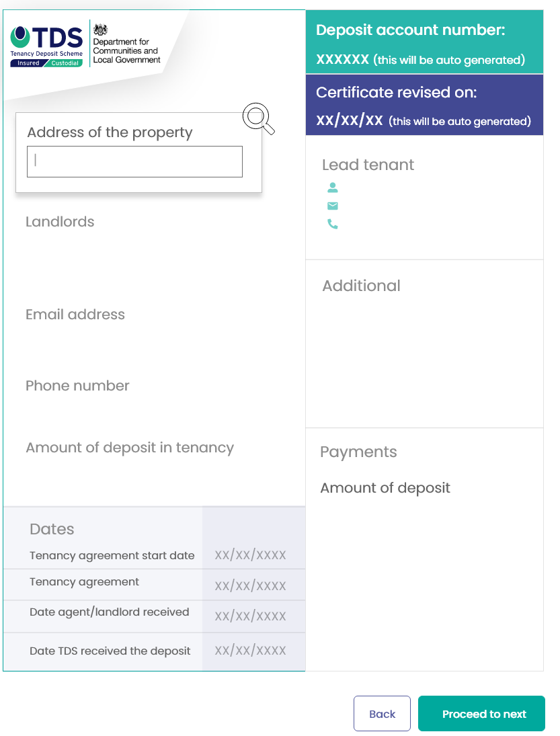The image size is (560, 736).
Task: Type in the Address of the property field
Action: point(134,162)
